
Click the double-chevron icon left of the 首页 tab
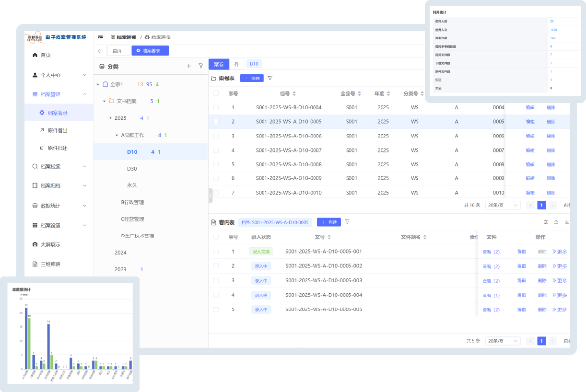[100, 51]
